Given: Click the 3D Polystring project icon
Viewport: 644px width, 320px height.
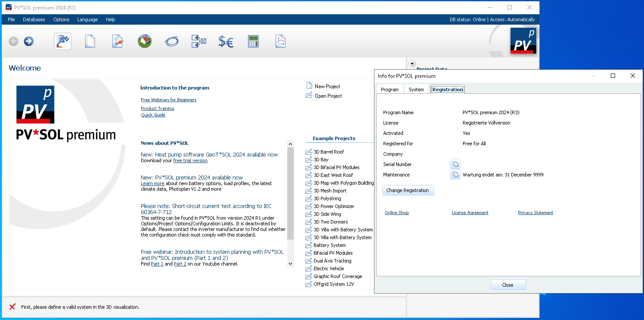Looking at the screenshot, I should 308,198.
